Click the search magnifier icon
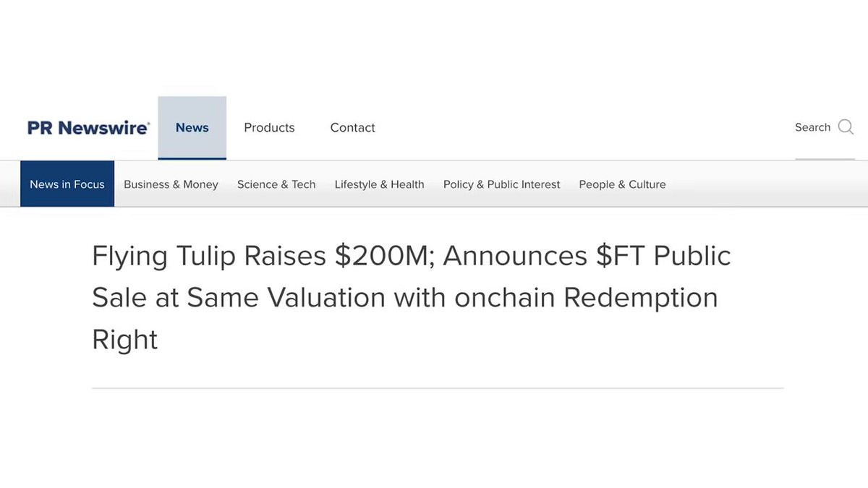 tap(846, 127)
